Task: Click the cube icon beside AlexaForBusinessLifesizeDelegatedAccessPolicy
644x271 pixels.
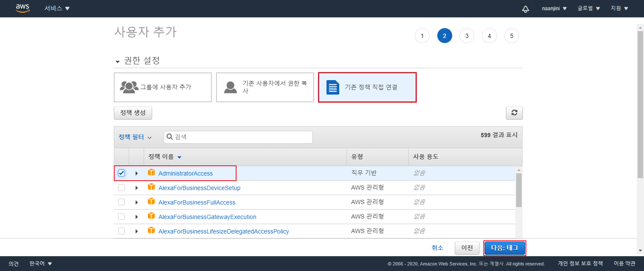Action: 151,231
